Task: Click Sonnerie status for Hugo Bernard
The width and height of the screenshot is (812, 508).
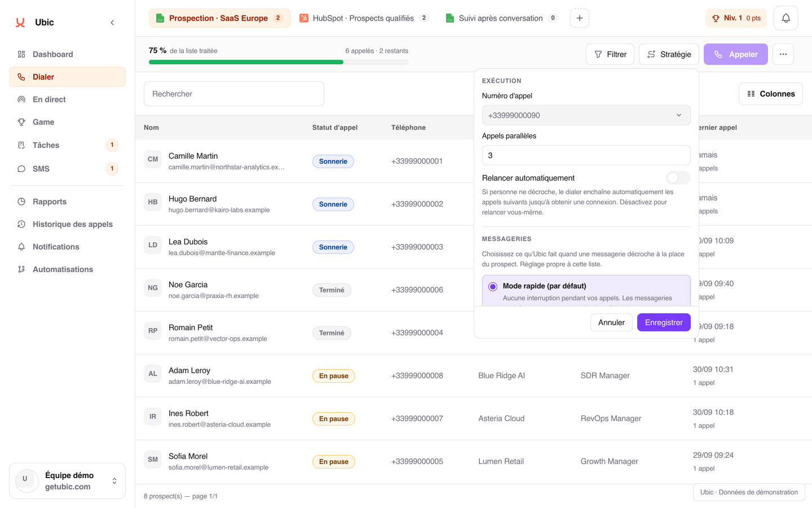Action: (333, 204)
